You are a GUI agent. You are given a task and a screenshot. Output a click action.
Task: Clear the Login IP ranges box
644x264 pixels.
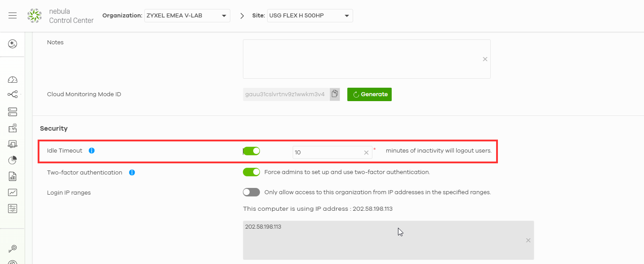(528, 240)
